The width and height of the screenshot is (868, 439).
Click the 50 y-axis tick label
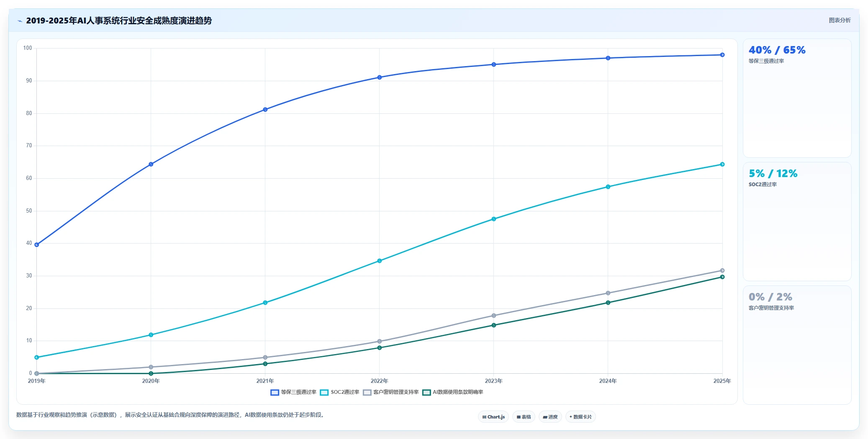pyautogui.click(x=29, y=211)
